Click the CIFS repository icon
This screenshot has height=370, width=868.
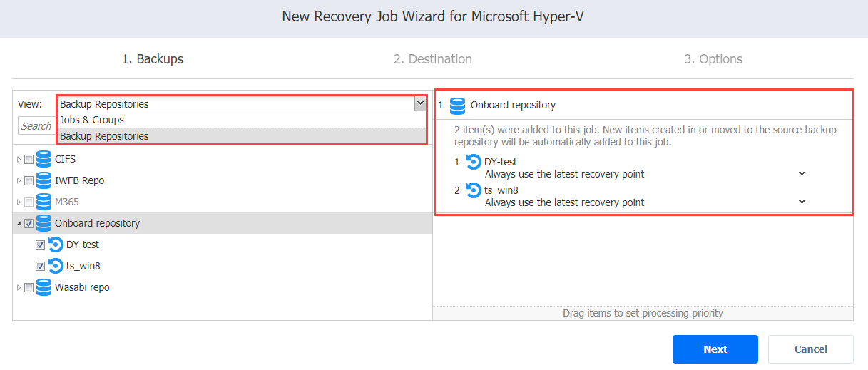pyautogui.click(x=44, y=159)
